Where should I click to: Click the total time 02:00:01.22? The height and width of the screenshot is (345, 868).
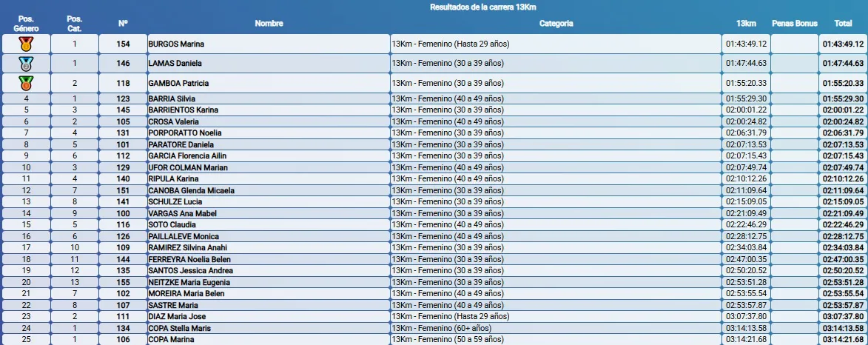(843, 110)
